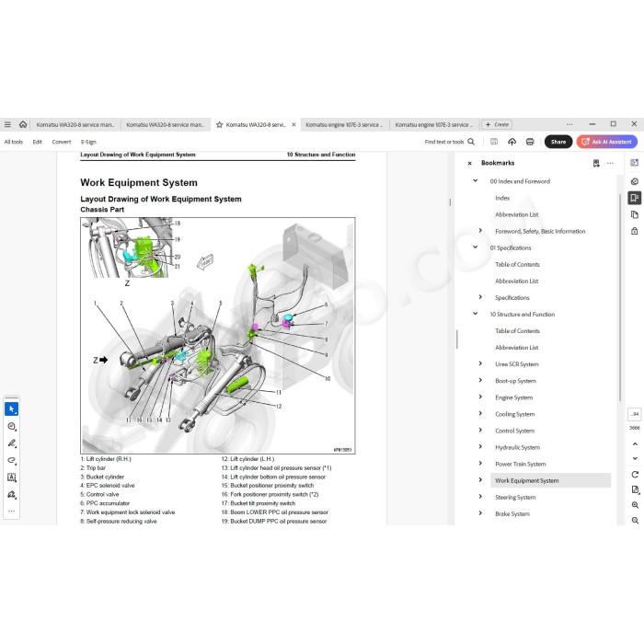Go to previous page with the up arrow
Viewport: 644px width, 644px height.
point(635,444)
